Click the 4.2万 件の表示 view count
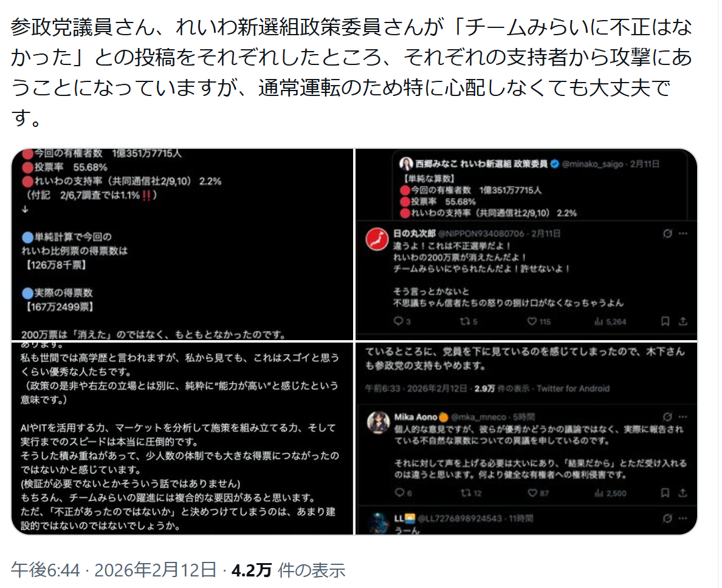The height and width of the screenshot is (588, 722). click(x=288, y=570)
